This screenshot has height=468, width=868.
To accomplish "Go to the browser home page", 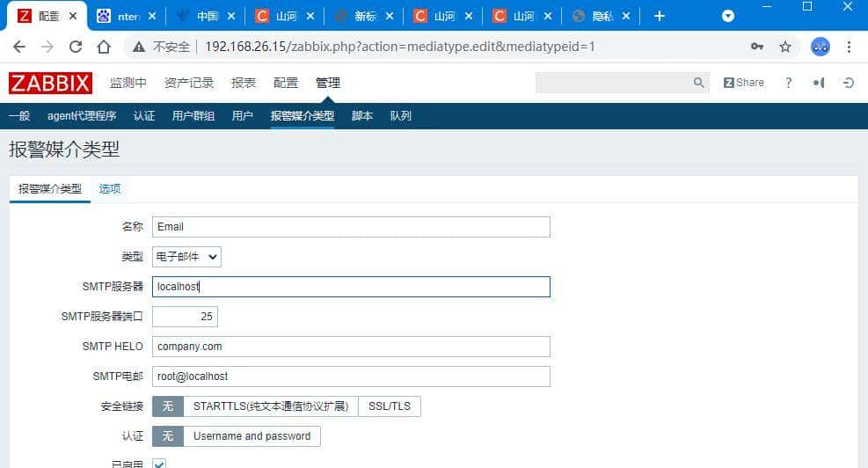I will (x=104, y=48).
